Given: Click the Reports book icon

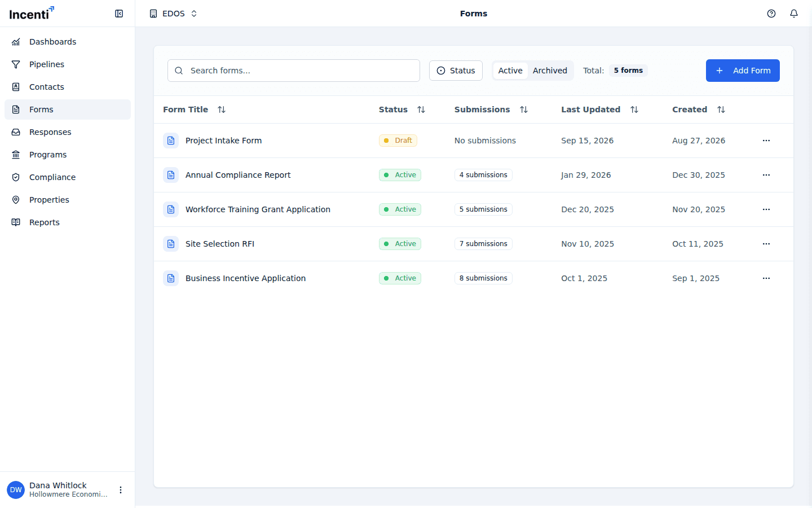Looking at the screenshot, I should tap(16, 222).
